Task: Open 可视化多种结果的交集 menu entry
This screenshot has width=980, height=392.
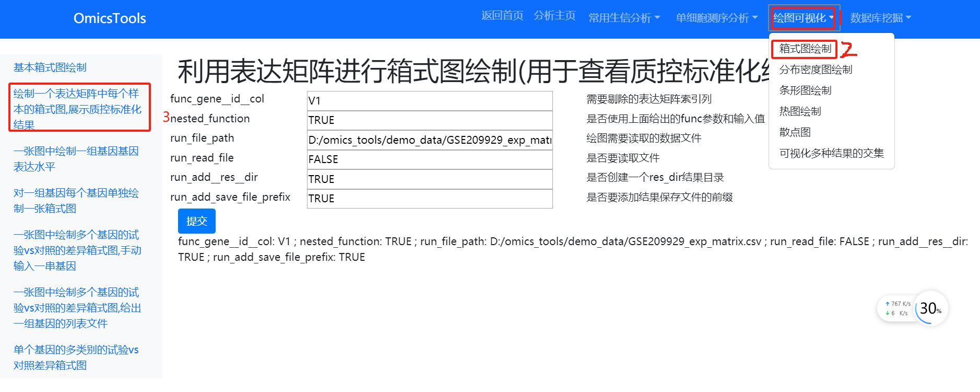Action: [831, 153]
